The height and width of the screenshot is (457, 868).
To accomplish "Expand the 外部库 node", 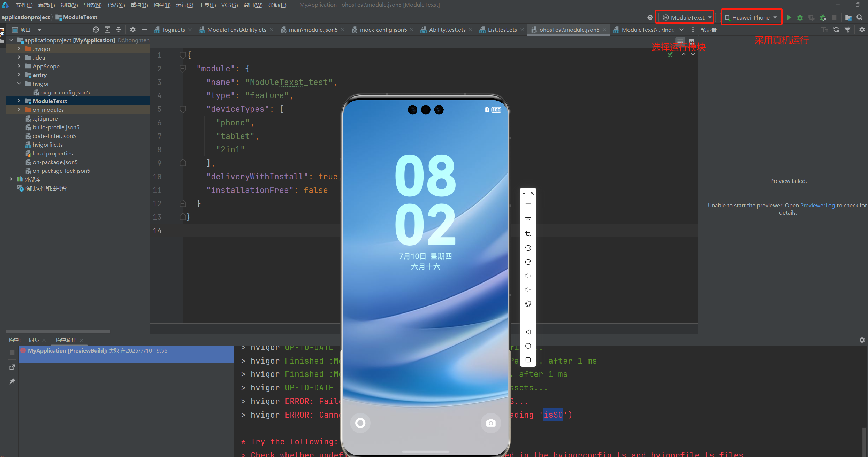I will 11,179.
